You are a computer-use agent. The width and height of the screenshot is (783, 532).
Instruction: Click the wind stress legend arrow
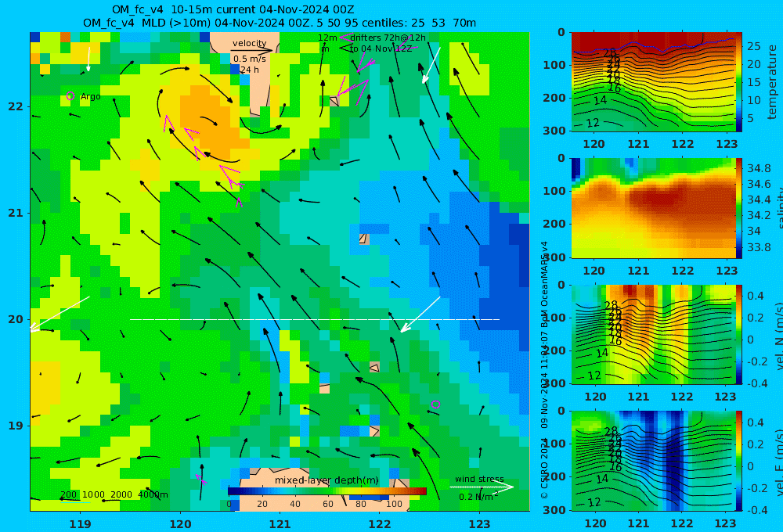(482, 487)
